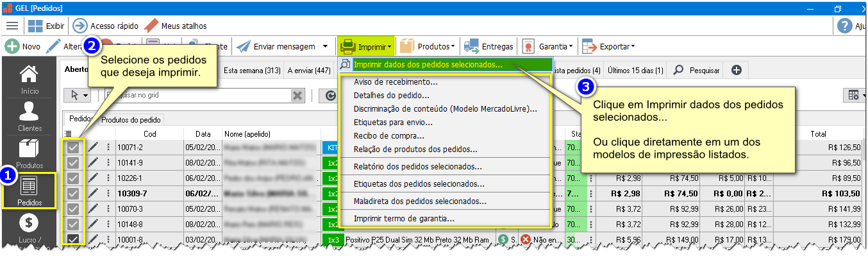This screenshot has height=256, width=868.
Task: Edit order 10309-7 with pencil icon
Action: 93,193
